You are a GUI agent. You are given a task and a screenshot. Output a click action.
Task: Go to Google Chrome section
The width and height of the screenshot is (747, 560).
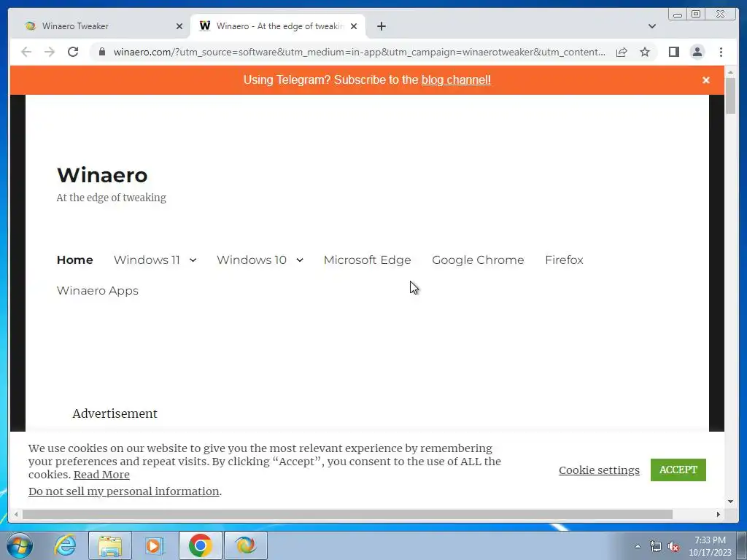[478, 260]
